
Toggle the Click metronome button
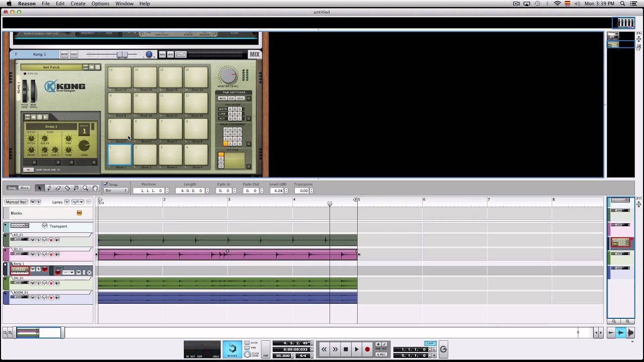click(x=248, y=342)
